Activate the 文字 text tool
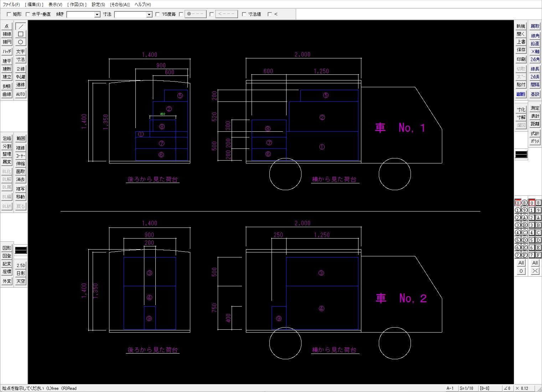This screenshot has height=392, width=542. pyautogui.click(x=21, y=52)
